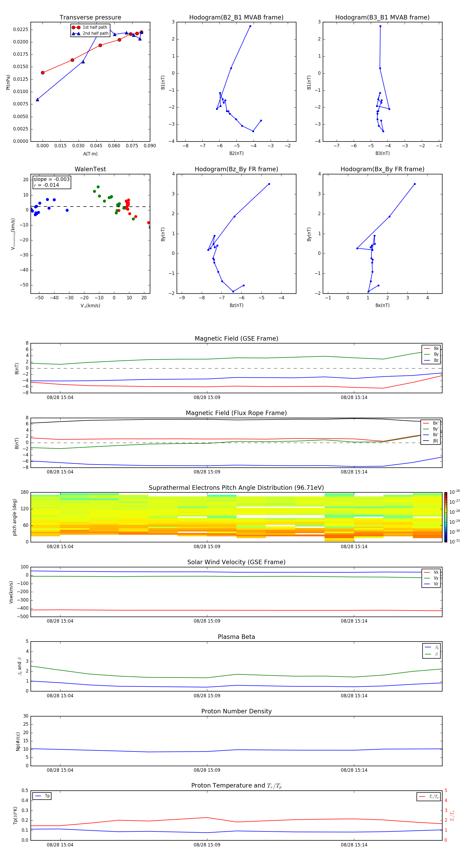Screen dimensions: 473x868
Task: Click '08/28 15:14' tick under Plasma Beta plot
Action: click(354, 696)
